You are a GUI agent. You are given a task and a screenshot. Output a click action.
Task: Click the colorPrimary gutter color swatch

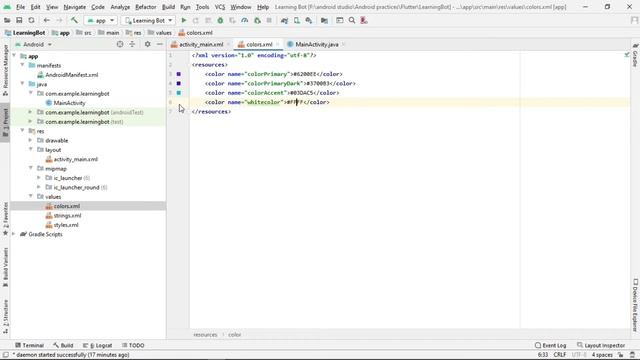(179, 74)
